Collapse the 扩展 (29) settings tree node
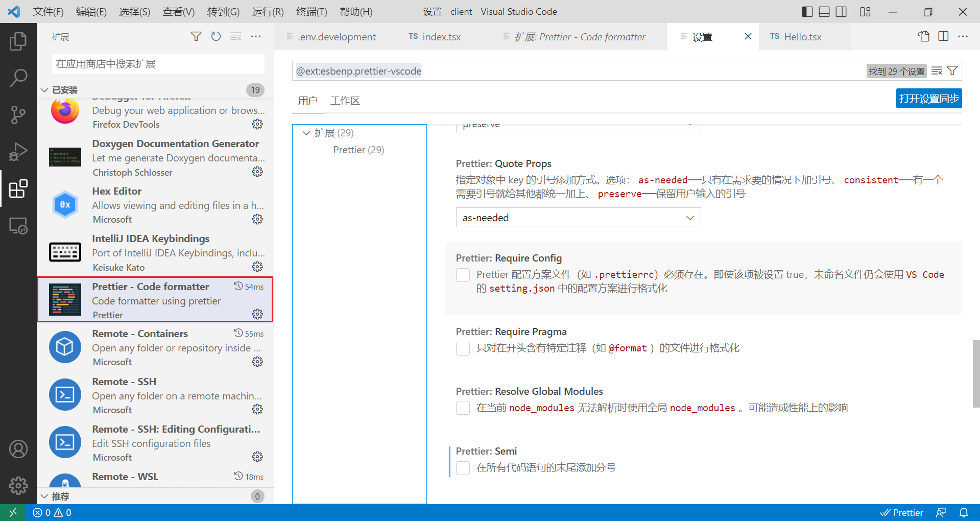This screenshot has width=980, height=521. (306, 133)
